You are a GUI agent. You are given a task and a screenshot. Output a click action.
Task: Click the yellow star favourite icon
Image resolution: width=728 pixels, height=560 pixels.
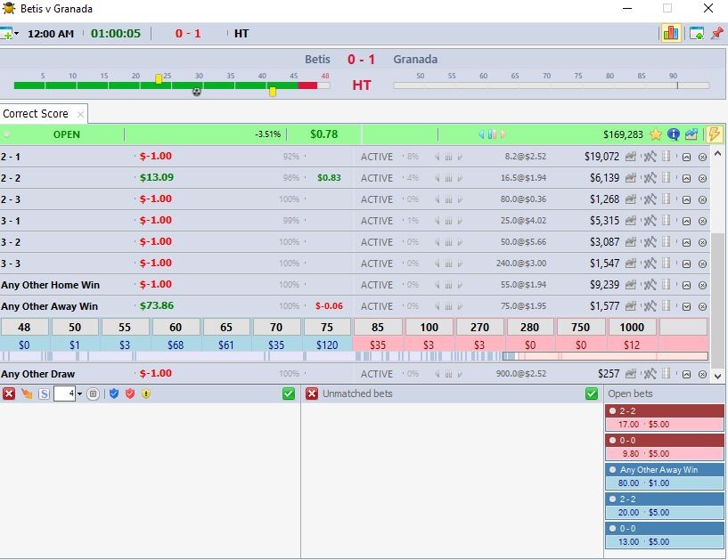pyautogui.click(x=656, y=134)
